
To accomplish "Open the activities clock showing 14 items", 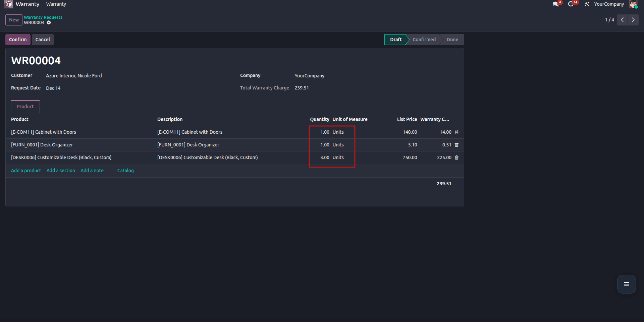I will click(x=572, y=4).
